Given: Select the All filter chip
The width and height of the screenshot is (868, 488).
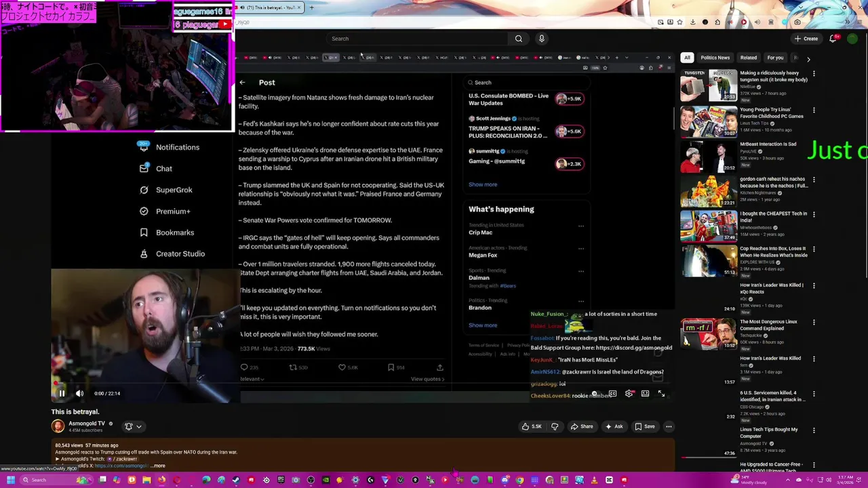Looking at the screenshot, I should tap(687, 58).
